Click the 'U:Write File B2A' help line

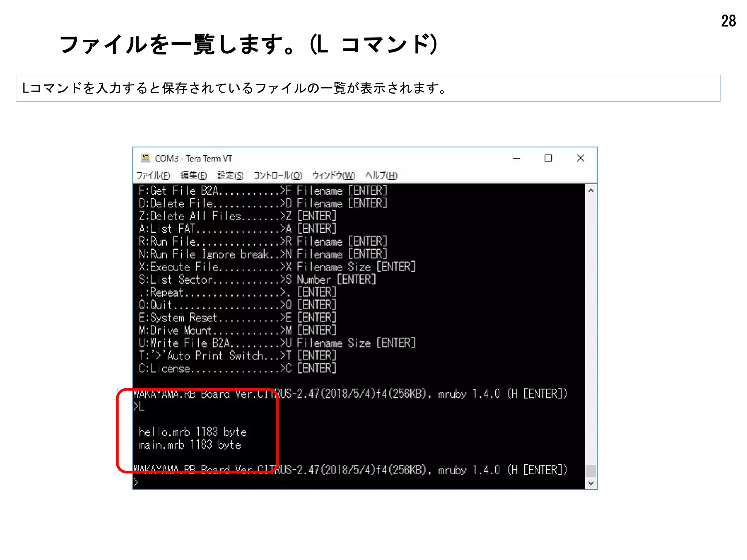[x=277, y=343]
